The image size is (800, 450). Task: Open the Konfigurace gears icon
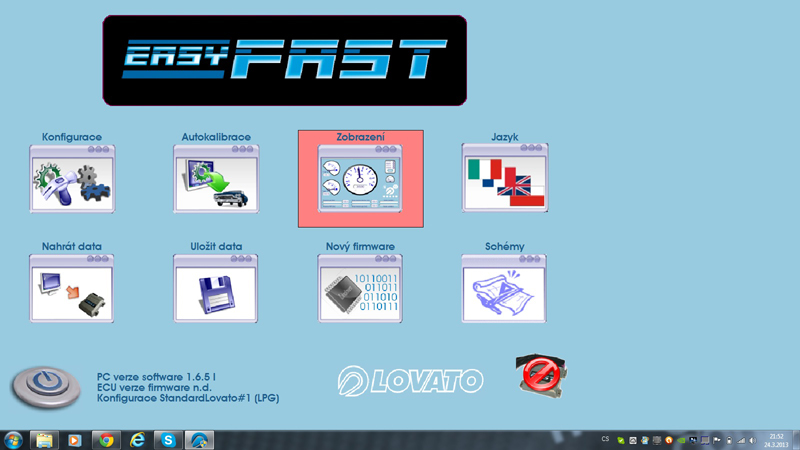[72, 179]
